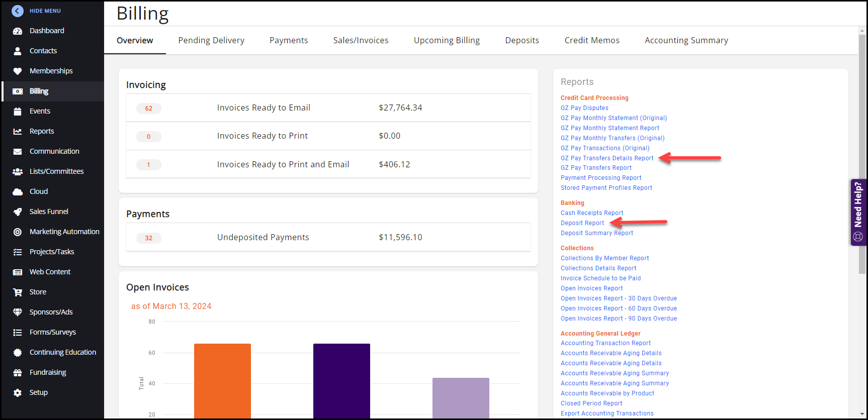The image size is (868, 420).
Task: Open the GZ Pay Transfers Report link
Action: click(596, 168)
